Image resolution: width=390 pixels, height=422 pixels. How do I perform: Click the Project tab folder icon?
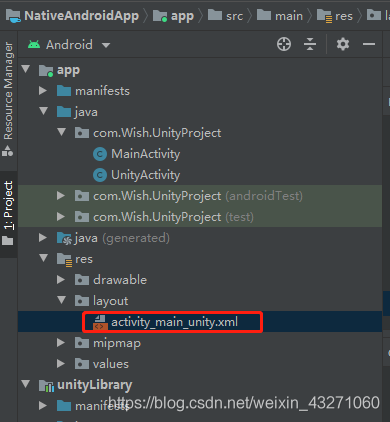click(x=8, y=241)
